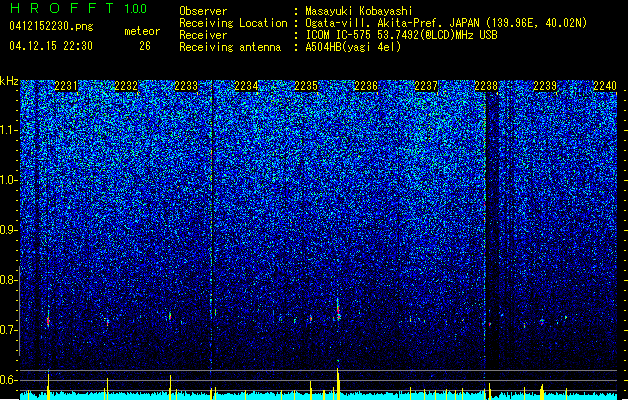
Task: Click the 0.9 kHz axis tick label
Action: (x=9, y=230)
